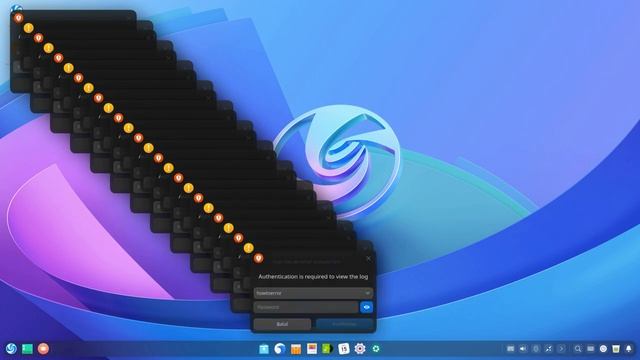Click the volume speaker tray icon
Screen dimensions: 640x360
click(x=523, y=349)
